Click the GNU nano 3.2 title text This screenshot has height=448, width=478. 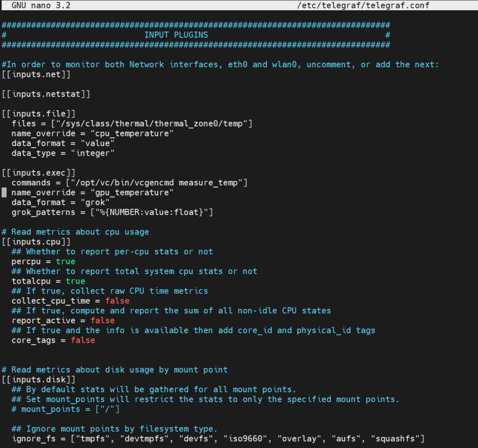pos(41,6)
